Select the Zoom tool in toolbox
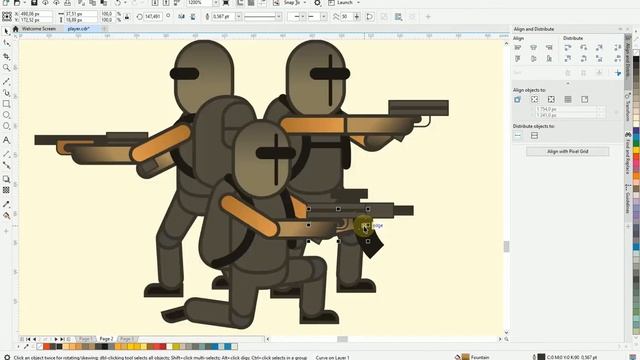This screenshot has height=360, width=640. pos(6,68)
